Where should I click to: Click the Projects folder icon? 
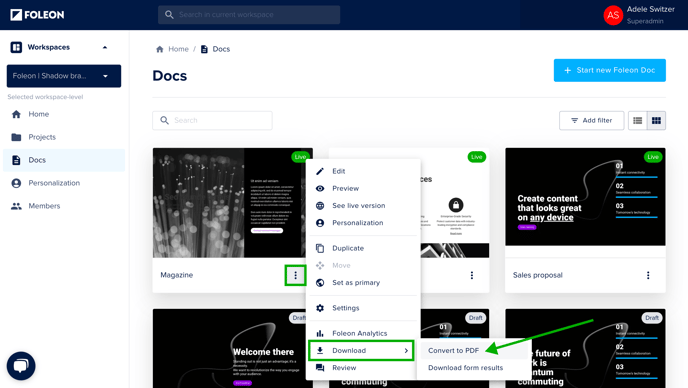[x=16, y=137]
